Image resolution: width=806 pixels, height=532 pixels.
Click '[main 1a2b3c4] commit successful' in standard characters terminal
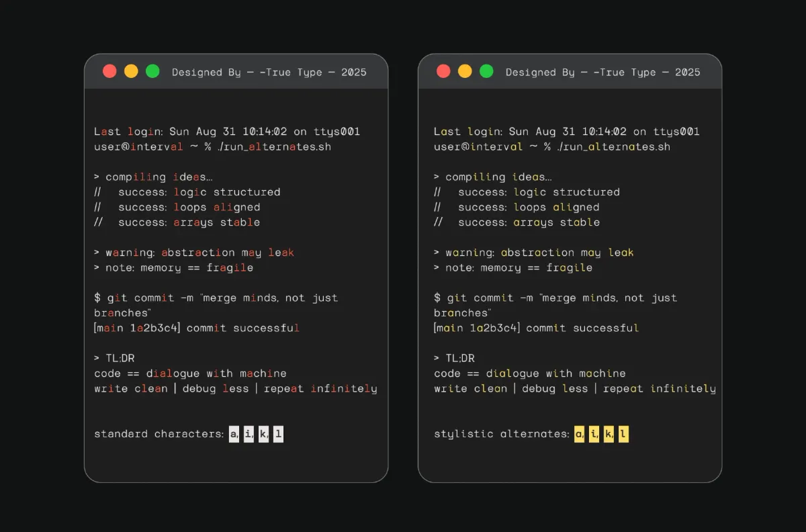tap(197, 328)
